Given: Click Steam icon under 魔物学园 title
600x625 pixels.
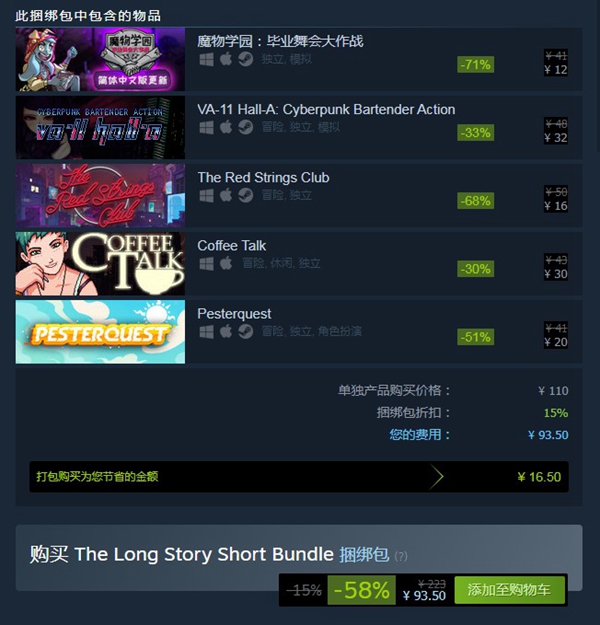Looking at the screenshot, I should (246, 59).
